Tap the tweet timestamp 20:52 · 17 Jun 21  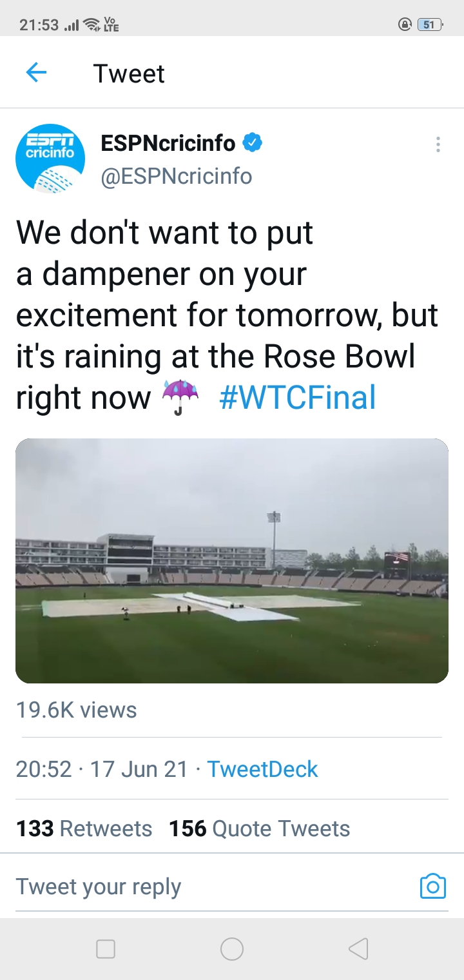coord(102,769)
